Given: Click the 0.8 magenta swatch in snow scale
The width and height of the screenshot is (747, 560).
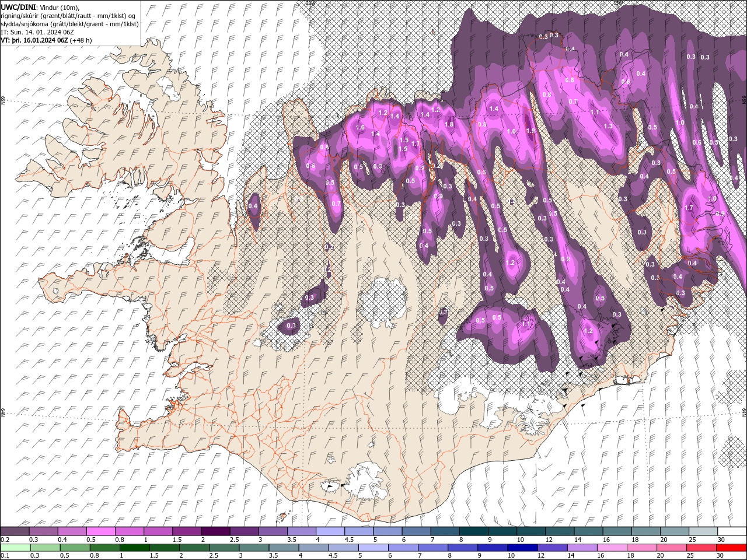Looking at the screenshot, I should (129, 531).
